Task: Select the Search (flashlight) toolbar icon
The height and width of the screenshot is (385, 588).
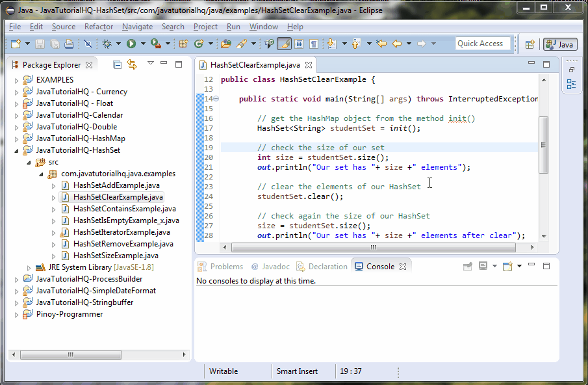Action: (x=242, y=42)
